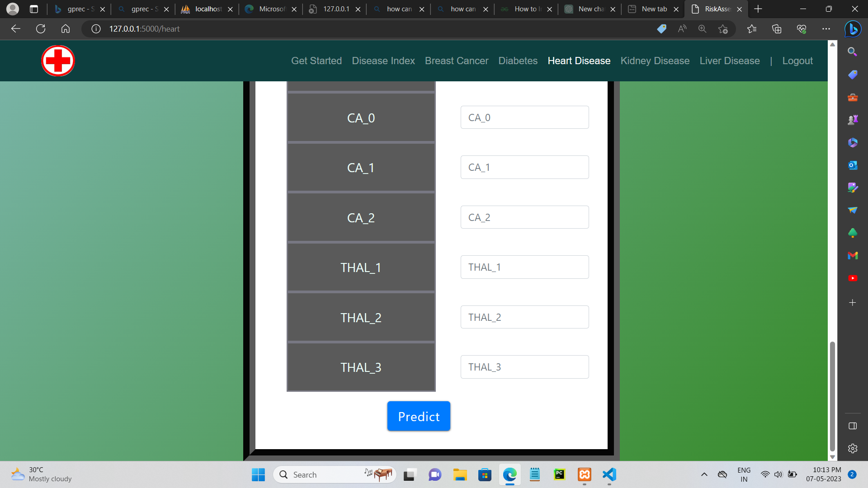The height and width of the screenshot is (488, 868).
Task: Click the page vertical scrollbar thumb
Action: pos(832,396)
